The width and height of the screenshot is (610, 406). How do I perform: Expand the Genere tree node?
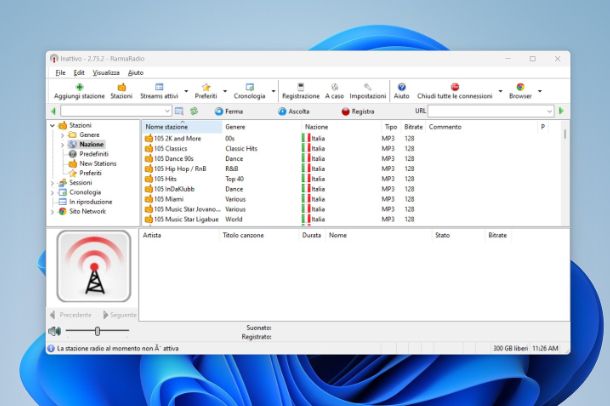point(62,135)
